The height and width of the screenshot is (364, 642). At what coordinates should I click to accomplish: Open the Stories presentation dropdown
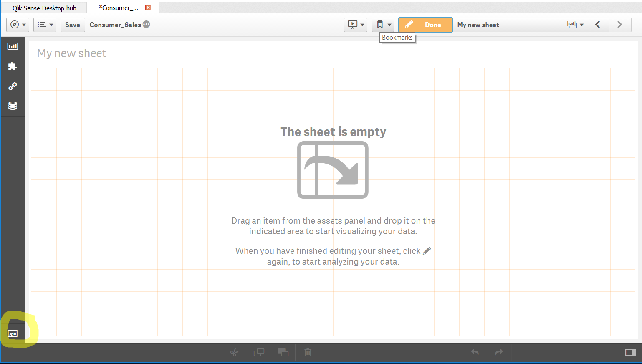(x=356, y=25)
